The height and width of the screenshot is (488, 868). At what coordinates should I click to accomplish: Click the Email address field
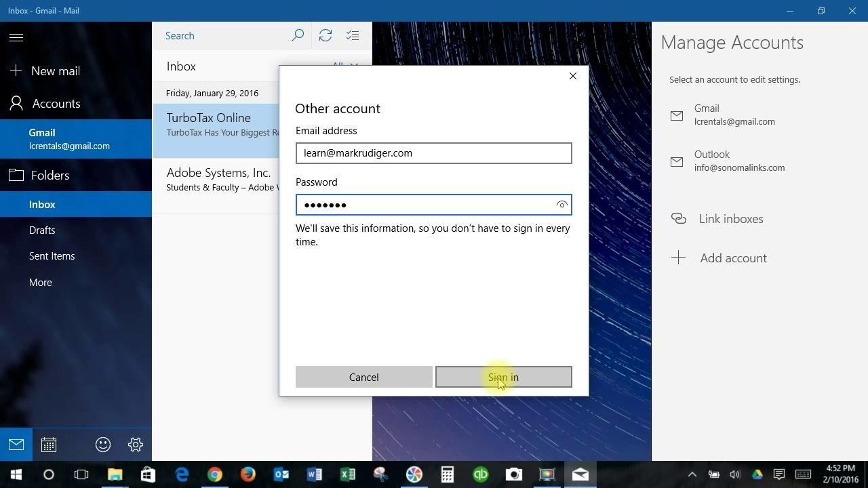433,153
